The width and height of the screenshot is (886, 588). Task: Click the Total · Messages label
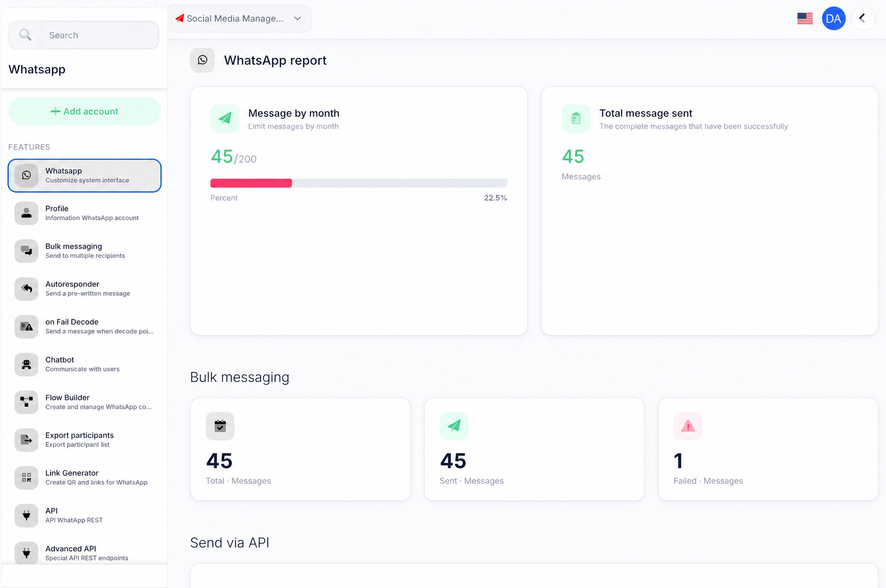coord(238,481)
